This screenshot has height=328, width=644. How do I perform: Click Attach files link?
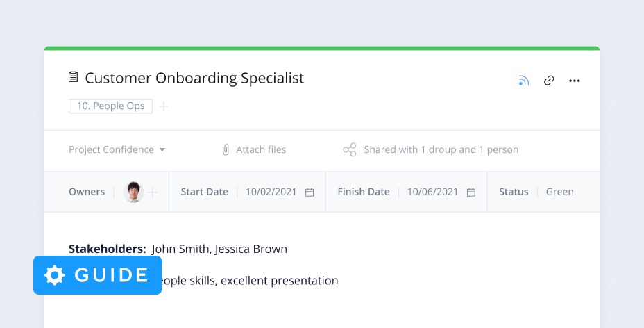[x=261, y=149]
